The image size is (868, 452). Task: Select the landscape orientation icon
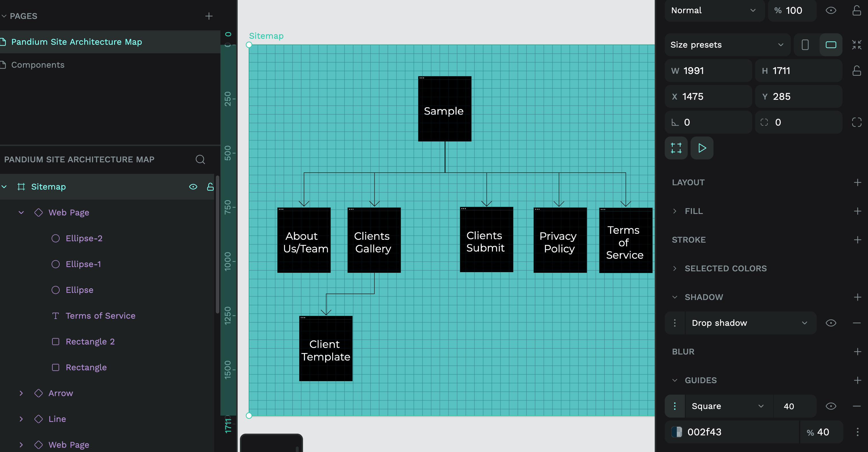click(x=831, y=44)
